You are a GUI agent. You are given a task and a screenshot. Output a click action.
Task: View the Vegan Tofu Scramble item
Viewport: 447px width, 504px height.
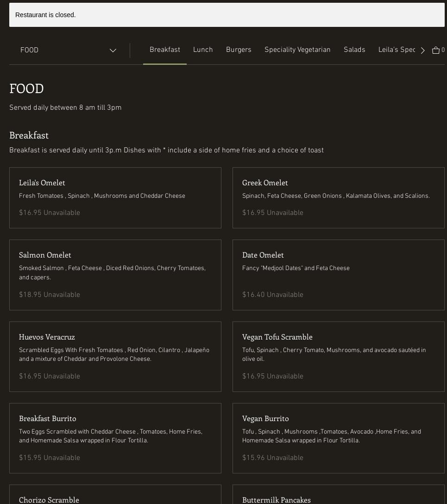(339, 357)
